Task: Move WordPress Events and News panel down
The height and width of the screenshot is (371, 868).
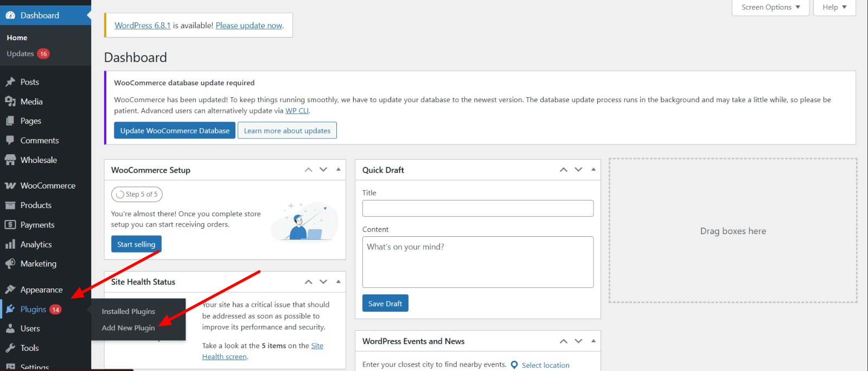Action: (x=578, y=341)
